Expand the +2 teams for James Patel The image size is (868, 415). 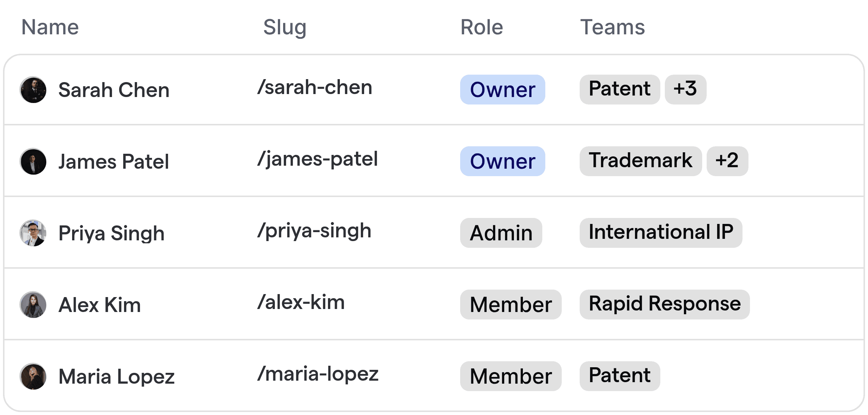(x=726, y=160)
